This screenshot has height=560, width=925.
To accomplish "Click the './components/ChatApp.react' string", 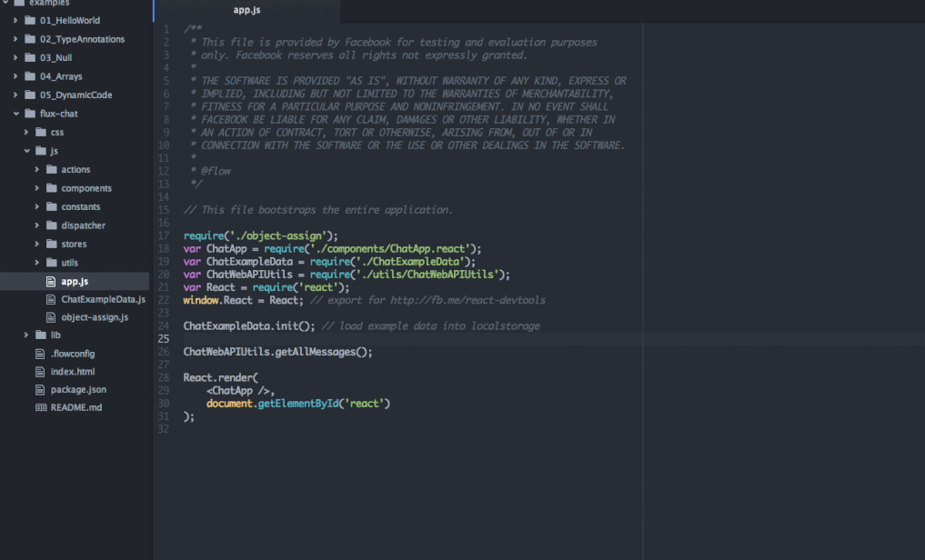I will [x=390, y=249].
